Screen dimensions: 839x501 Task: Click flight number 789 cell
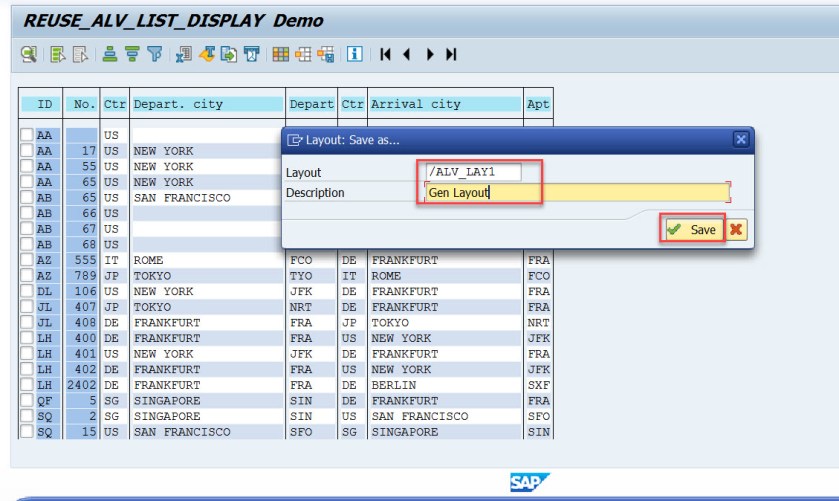[81, 276]
